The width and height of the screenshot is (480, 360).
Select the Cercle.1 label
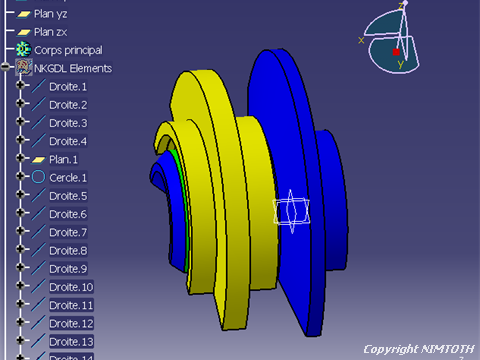coord(68,178)
